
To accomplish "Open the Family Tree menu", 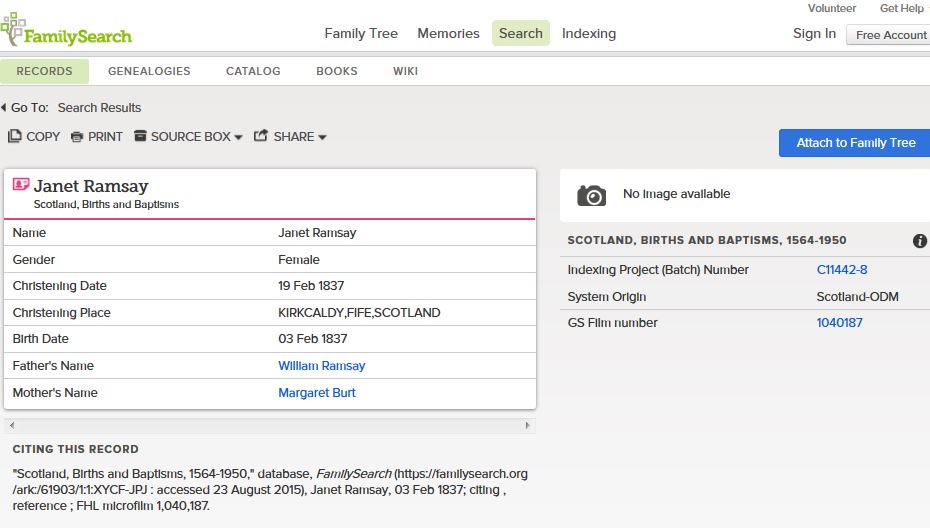I will [361, 33].
